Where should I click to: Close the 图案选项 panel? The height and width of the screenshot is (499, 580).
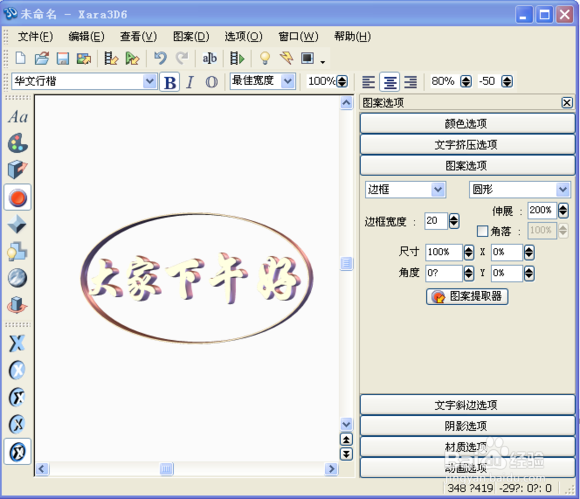pyautogui.click(x=567, y=102)
